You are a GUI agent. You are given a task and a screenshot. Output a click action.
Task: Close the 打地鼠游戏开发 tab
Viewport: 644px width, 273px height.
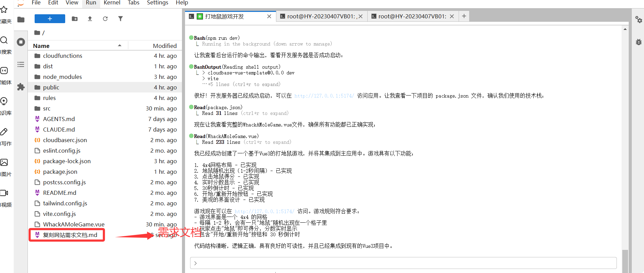point(269,16)
